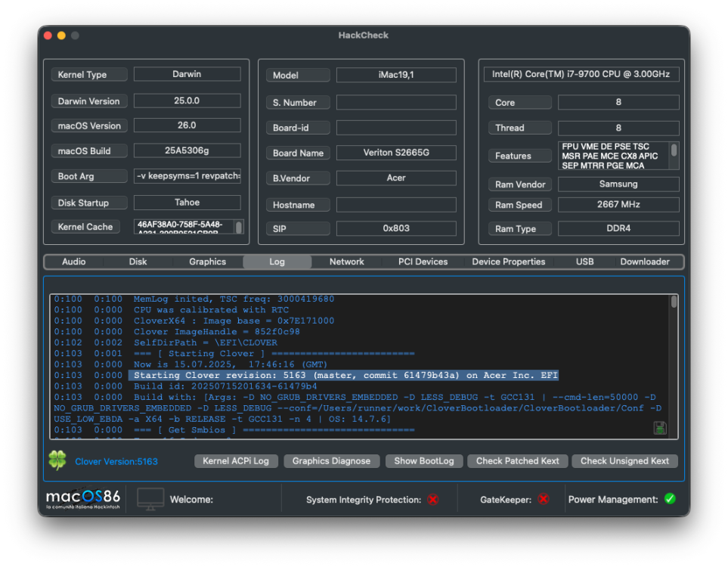Click the empty Hostname field
Screen dimensions: 728x567
click(396, 205)
